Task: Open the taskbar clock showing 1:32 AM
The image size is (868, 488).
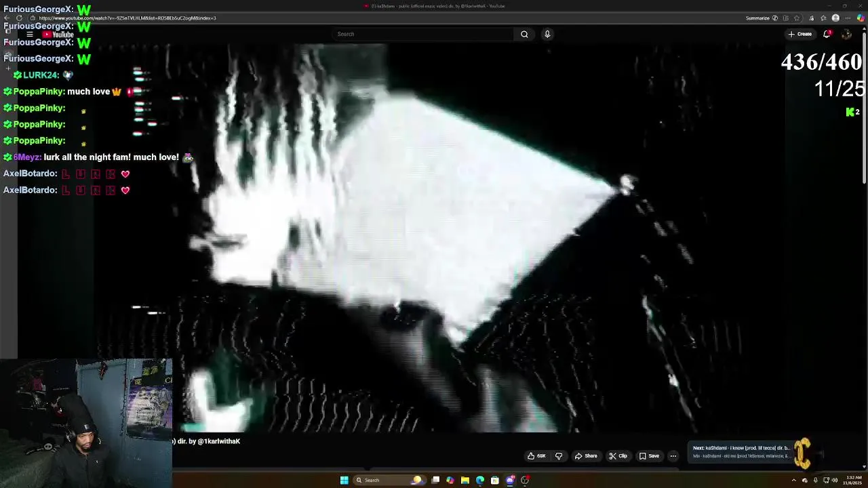Action: pyautogui.click(x=852, y=480)
